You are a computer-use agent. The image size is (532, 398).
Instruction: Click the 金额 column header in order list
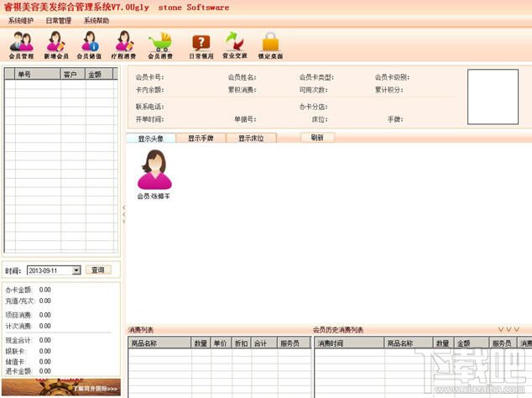(99, 74)
